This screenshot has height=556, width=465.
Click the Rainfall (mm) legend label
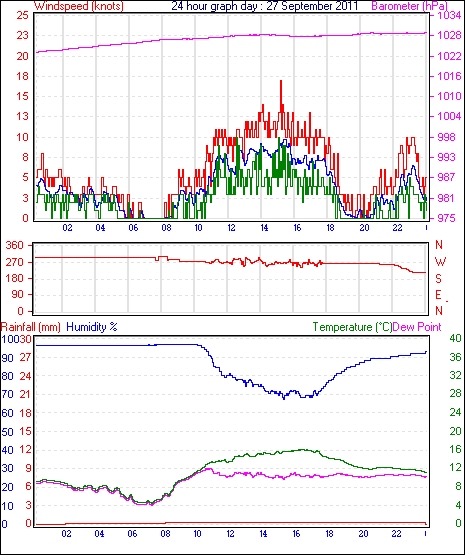click(x=31, y=327)
